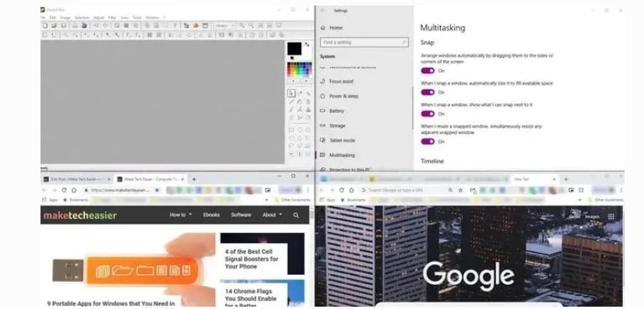
Task: Pick a color from the PhotoFiltre palette grid
Action: 299,70
